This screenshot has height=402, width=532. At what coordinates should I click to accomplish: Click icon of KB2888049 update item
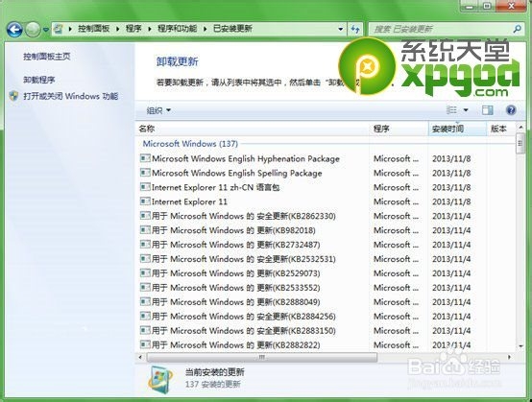145,301
